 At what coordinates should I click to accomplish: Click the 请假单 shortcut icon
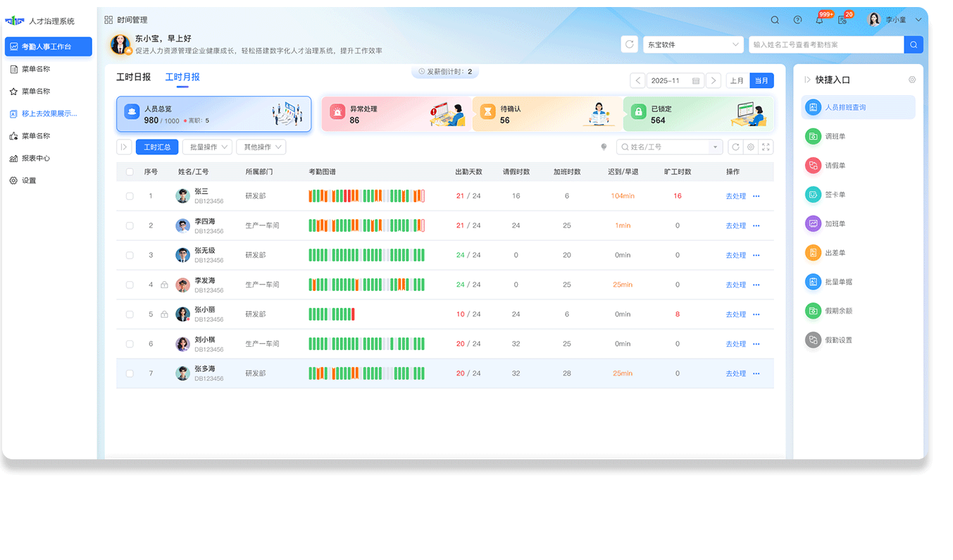tap(813, 166)
